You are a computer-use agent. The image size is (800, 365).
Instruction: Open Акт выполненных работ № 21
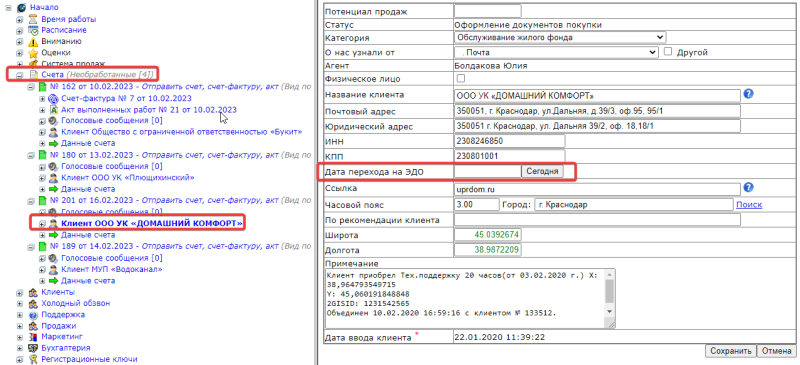pos(149,110)
